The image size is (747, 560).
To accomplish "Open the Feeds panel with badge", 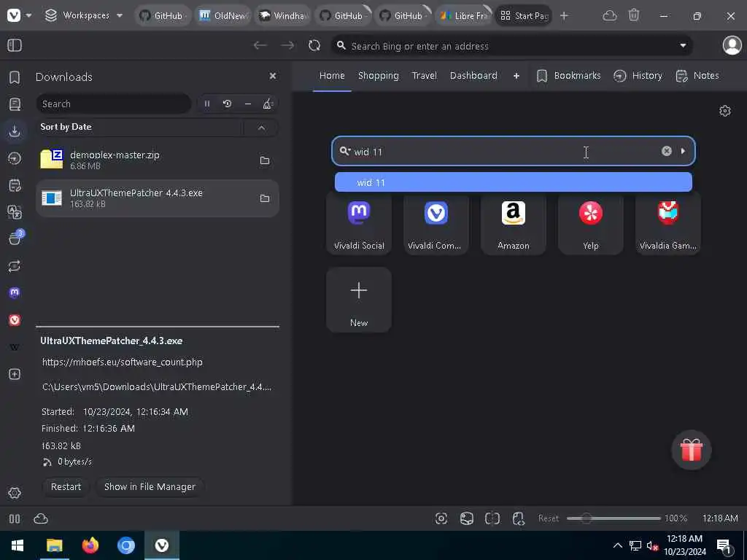I will (15, 238).
